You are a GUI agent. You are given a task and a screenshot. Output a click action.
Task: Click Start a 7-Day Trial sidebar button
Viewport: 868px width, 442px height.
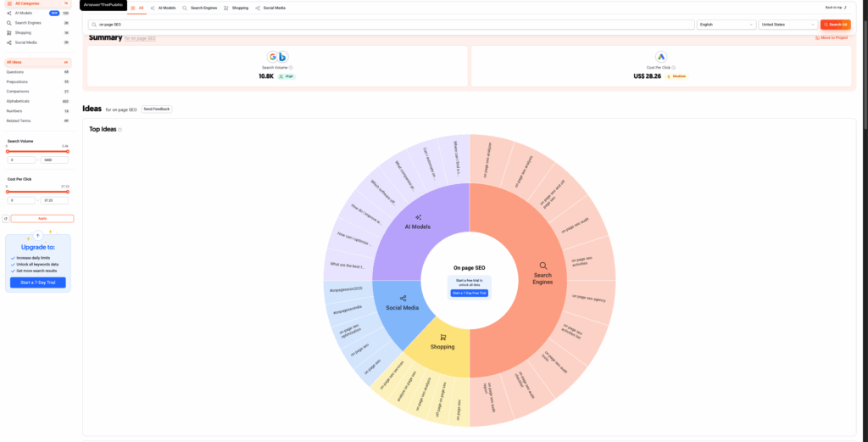[37, 283]
